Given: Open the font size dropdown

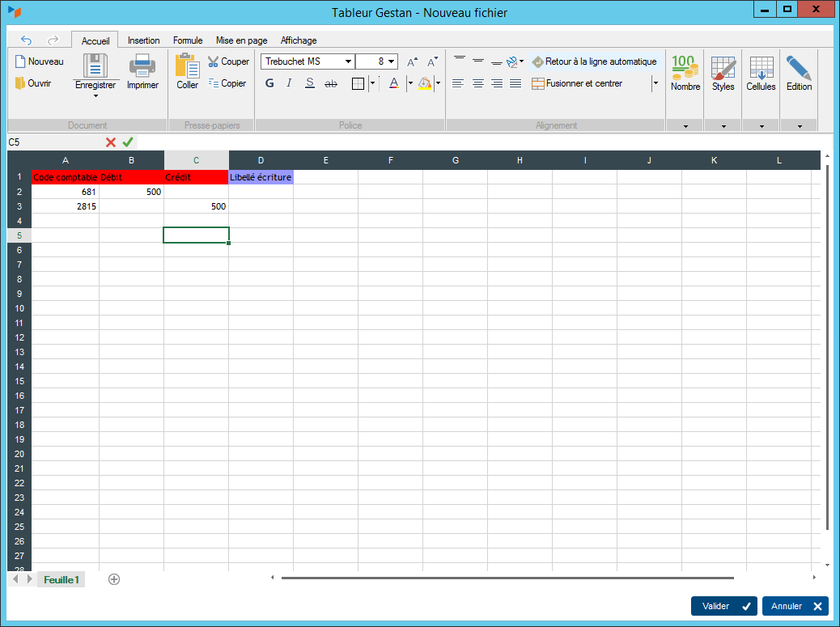Looking at the screenshot, I should (392, 61).
